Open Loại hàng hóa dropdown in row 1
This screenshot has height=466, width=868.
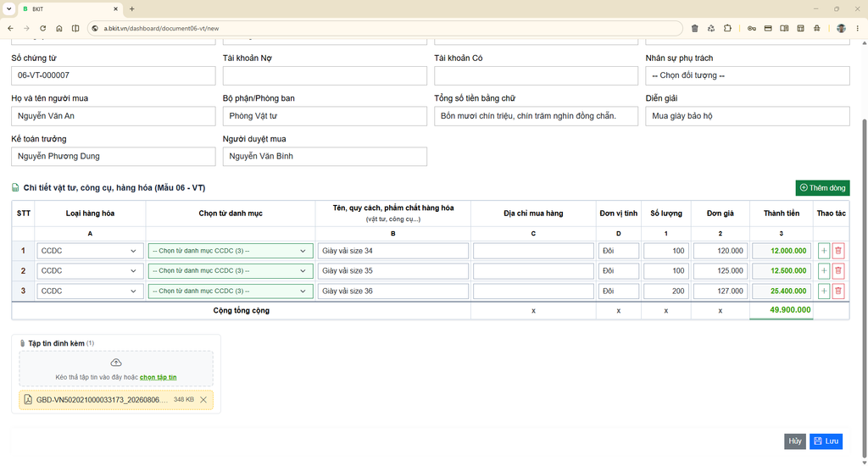tap(88, 251)
